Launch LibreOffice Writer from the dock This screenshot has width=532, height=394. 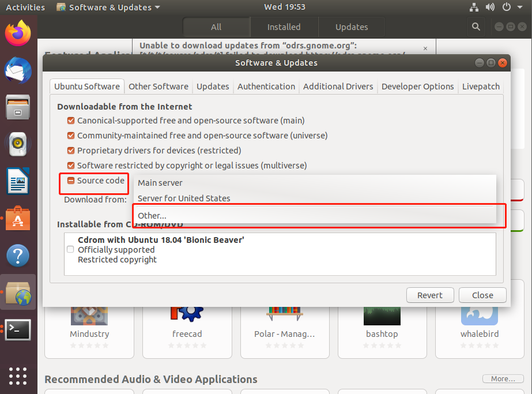coord(18,181)
